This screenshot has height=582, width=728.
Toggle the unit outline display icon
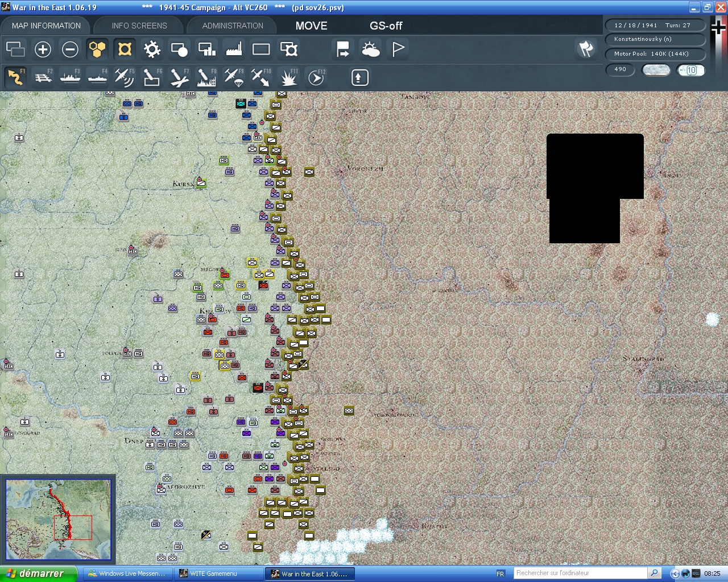coord(125,49)
